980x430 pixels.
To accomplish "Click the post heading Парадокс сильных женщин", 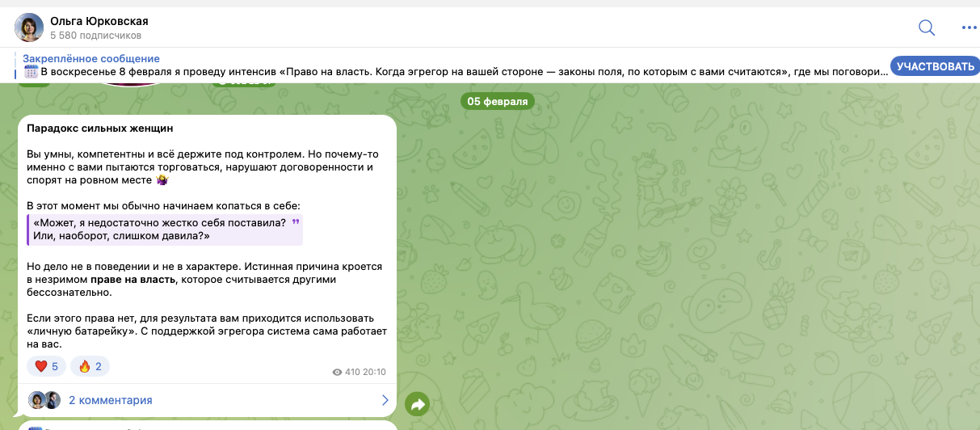I will (x=100, y=128).
